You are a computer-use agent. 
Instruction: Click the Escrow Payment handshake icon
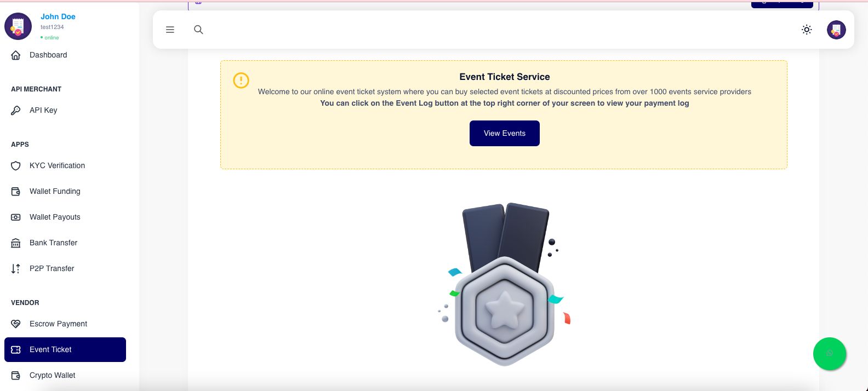(16, 324)
